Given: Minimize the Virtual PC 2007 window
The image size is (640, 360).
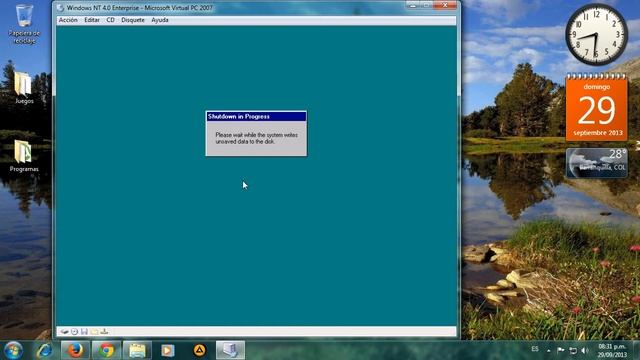Looking at the screenshot, I should tap(412, 5).
